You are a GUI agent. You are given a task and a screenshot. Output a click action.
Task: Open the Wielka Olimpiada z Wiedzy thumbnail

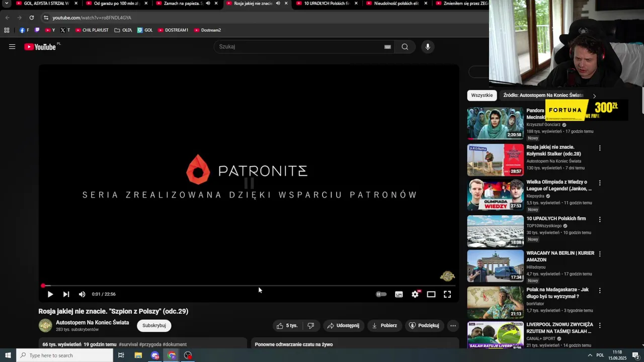[x=496, y=195]
